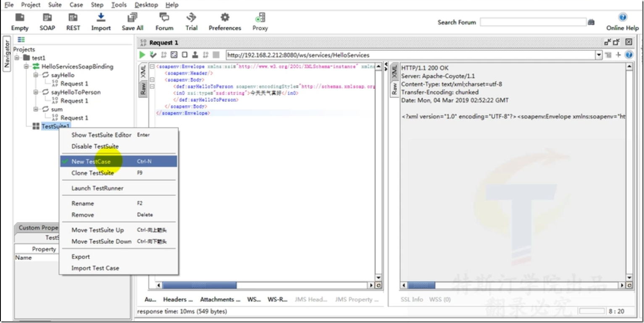Choose Import Test Case menu entry

point(118,268)
